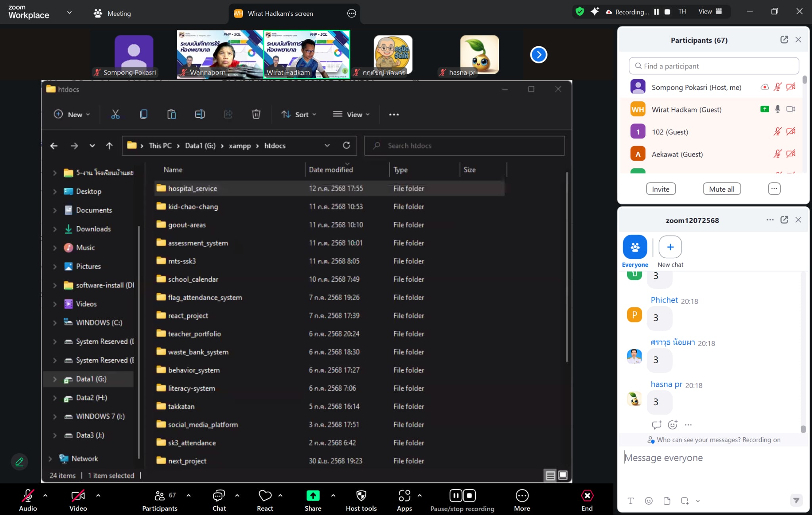
Task: Select the Everyone chat tab
Action: tap(635, 247)
